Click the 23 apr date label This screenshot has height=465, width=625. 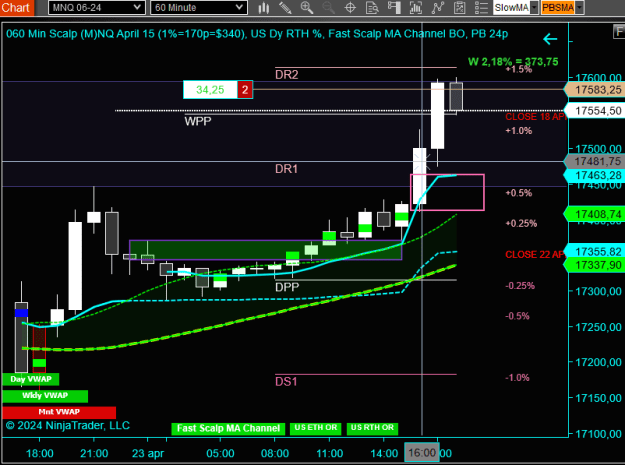click(148, 453)
